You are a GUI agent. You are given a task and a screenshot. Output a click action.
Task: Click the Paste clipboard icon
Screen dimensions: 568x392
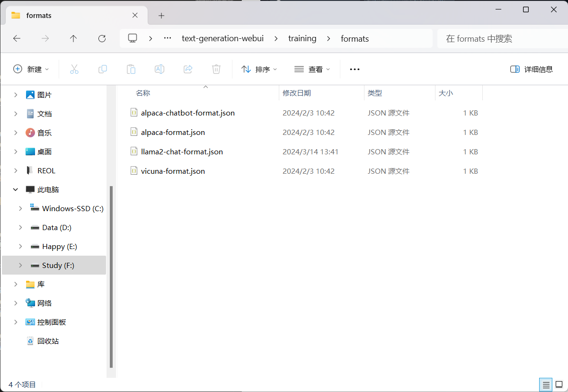click(131, 69)
